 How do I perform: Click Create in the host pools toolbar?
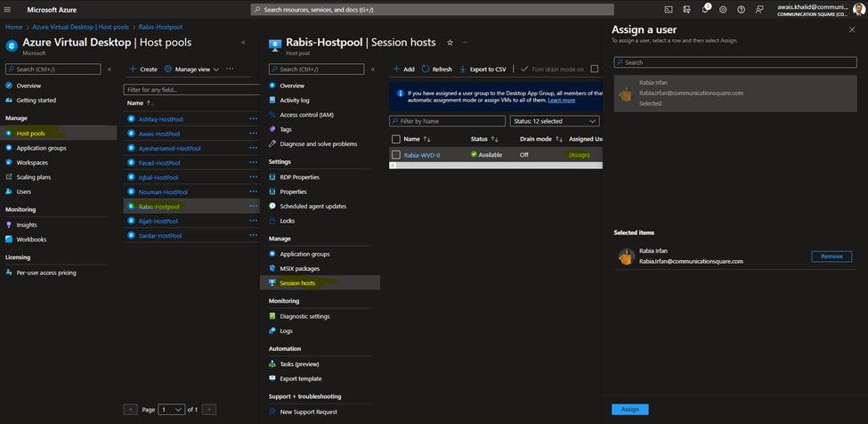[143, 69]
